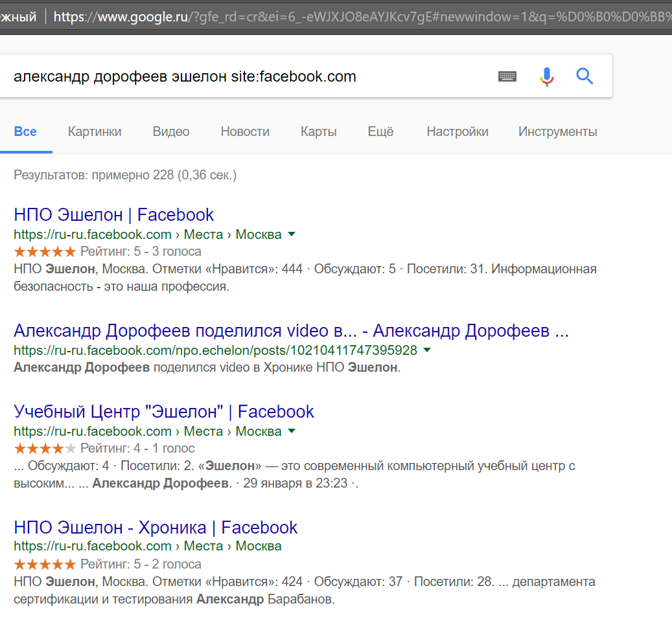Open the "НПО Эшелон | Facebook" result
Screen dimensions: 672x621
tap(113, 215)
